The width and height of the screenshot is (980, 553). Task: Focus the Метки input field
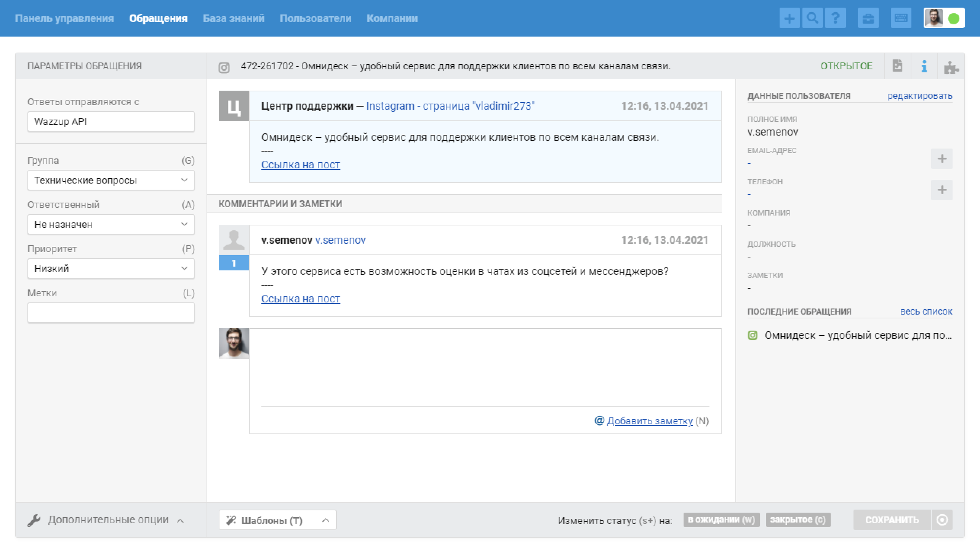click(x=111, y=313)
